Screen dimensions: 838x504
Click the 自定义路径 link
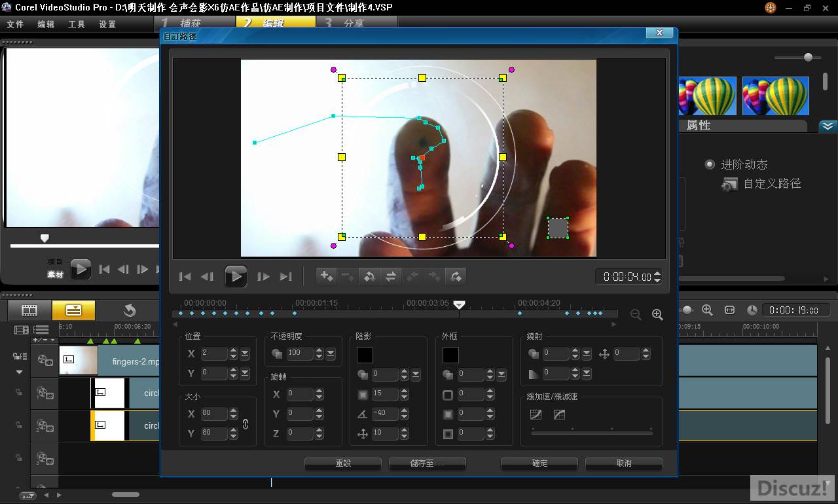[772, 184]
